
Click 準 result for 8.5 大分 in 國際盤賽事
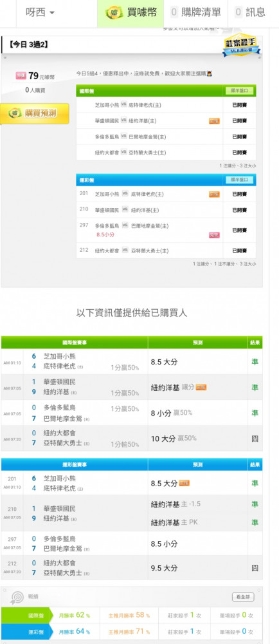point(255,362)
